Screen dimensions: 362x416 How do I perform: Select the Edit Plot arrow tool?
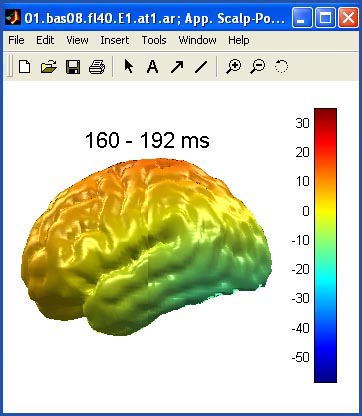[129, 66]
